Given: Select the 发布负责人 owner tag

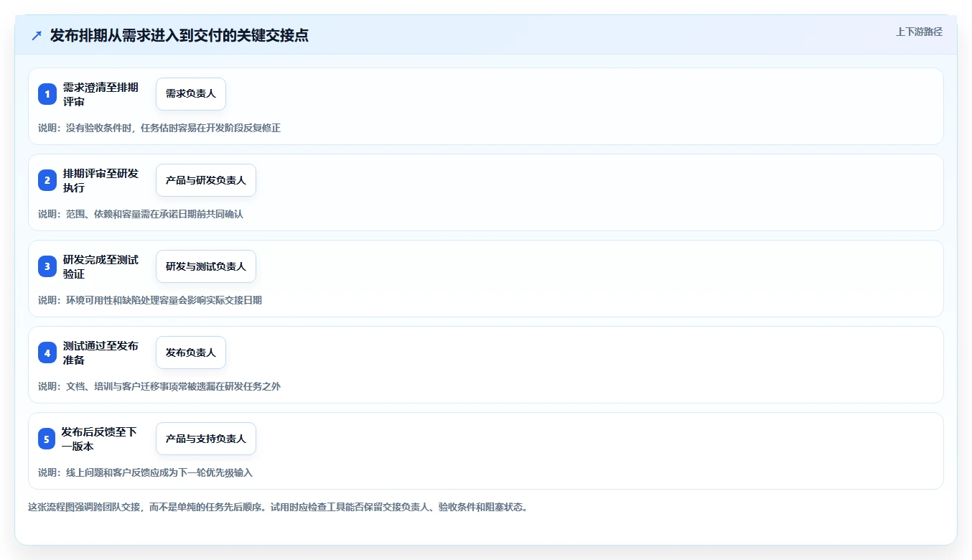Looking at the screenshot, I should [191, 353].
